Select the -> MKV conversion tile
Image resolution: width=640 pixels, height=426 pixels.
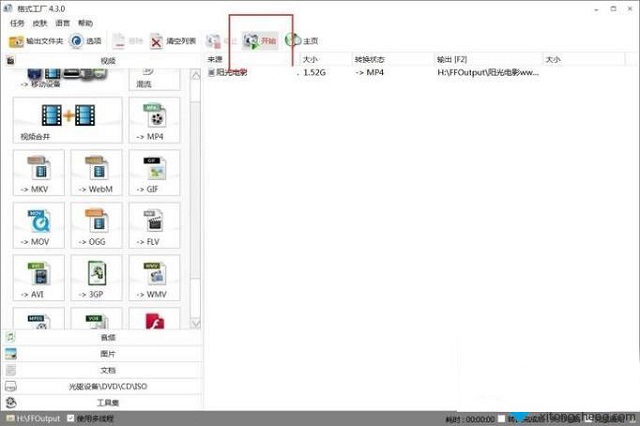coord(39,172)
